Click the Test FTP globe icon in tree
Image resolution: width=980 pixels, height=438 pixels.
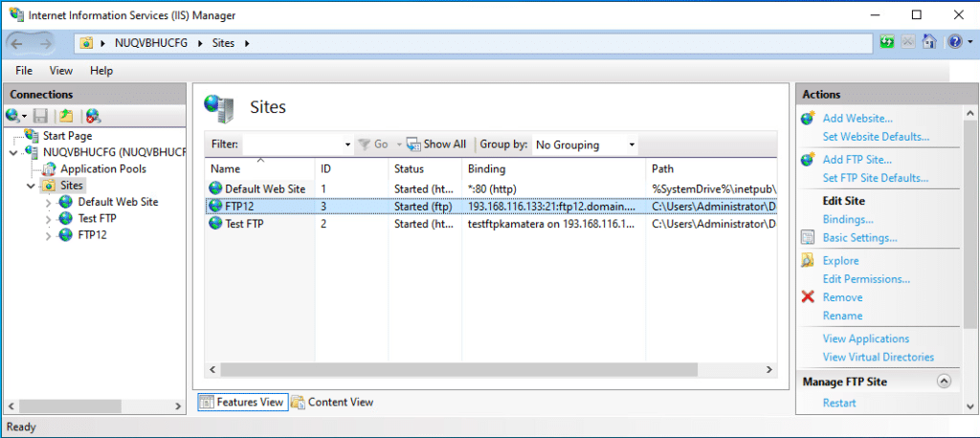(66, 219)
